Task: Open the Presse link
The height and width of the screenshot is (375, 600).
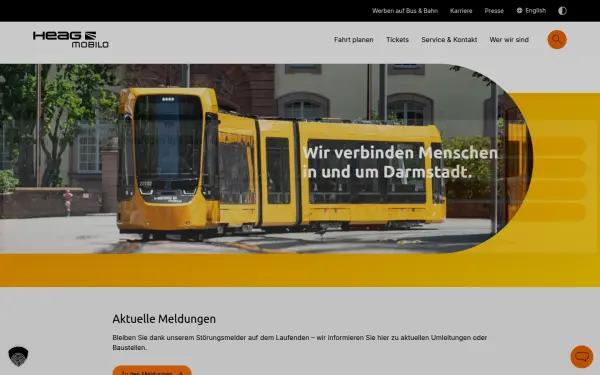Action: click(x=494, y=11)
